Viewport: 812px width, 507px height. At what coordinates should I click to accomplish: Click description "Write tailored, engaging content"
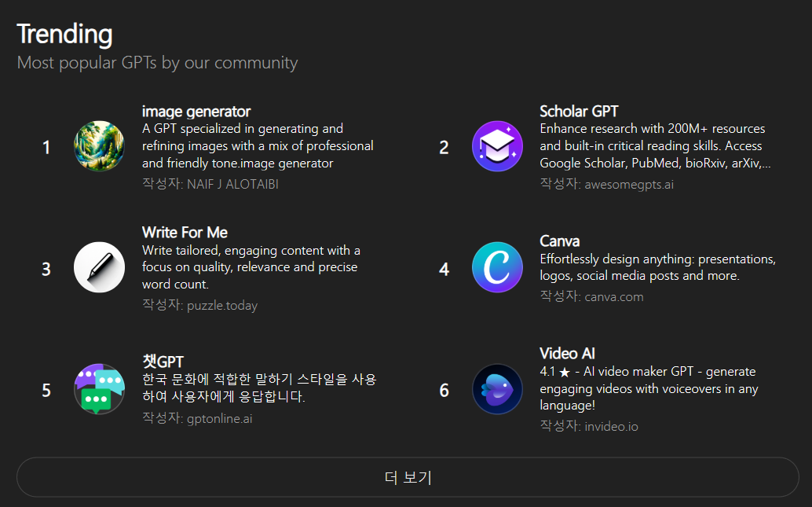[x=251, y=267]
